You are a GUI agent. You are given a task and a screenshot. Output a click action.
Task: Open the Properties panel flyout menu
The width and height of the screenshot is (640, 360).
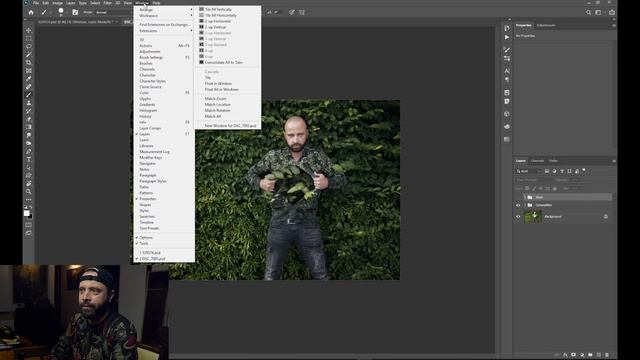tap(614, 25)
